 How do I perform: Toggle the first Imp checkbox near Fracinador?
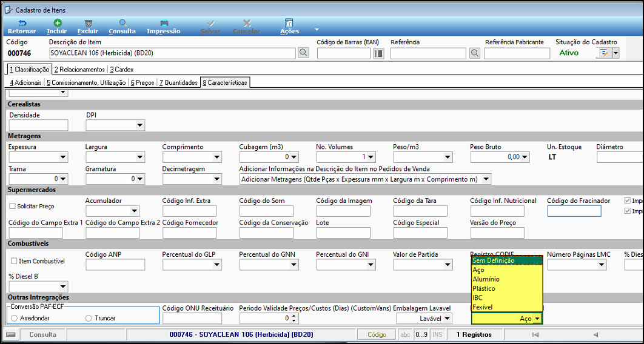[627, 200]
